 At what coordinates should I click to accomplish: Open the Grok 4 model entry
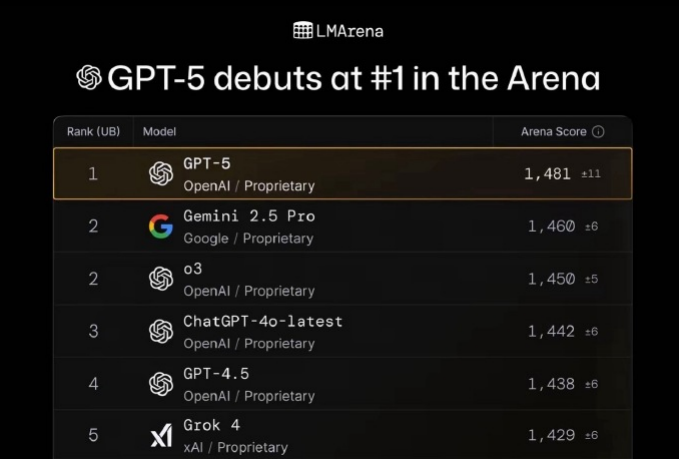tap(211, 425)
